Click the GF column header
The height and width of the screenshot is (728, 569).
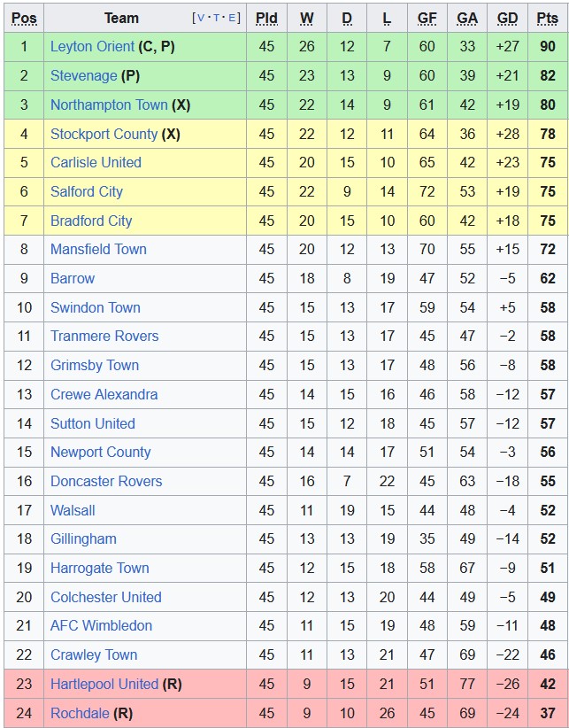pos(427,18)
